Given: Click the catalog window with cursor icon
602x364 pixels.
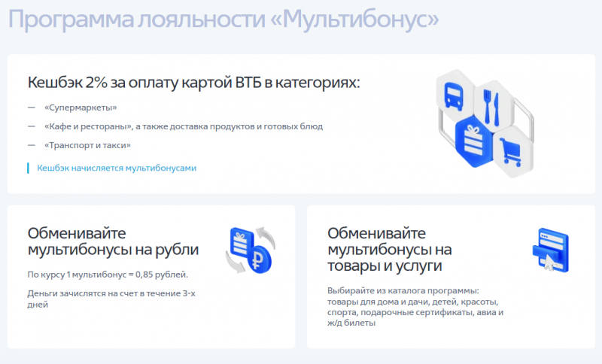Looking at the screenshot, I should [x=551, y=250].
